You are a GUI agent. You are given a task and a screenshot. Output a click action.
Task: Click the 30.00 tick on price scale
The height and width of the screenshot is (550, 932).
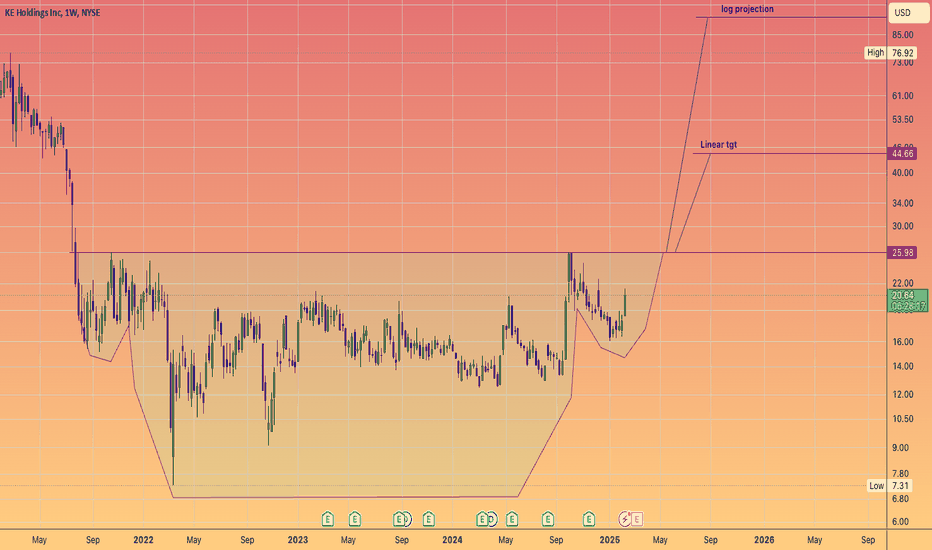(x=902, y=226)
